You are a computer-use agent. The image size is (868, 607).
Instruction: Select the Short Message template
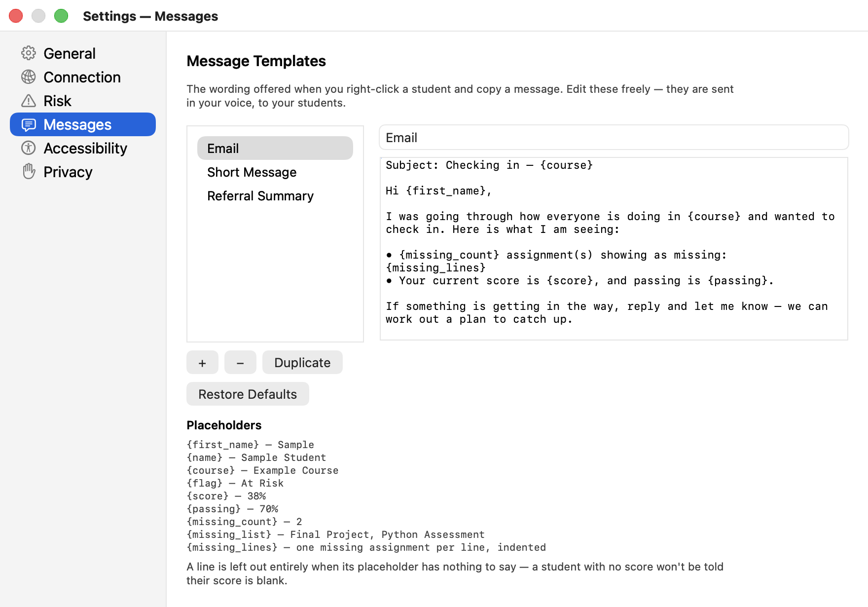(275, 172)
